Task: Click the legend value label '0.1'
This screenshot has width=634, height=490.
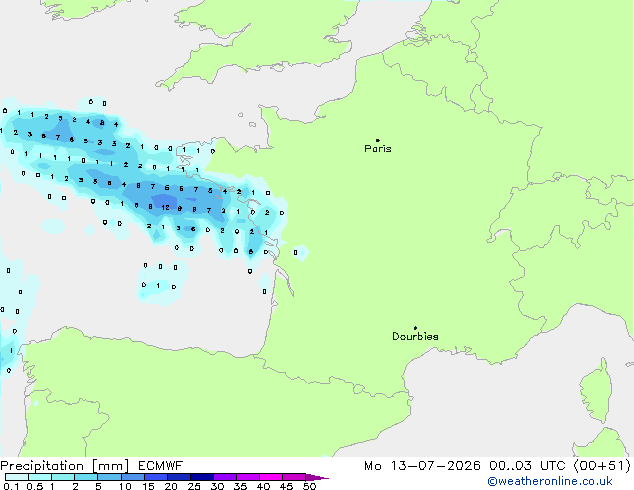Action: [11, 486]
